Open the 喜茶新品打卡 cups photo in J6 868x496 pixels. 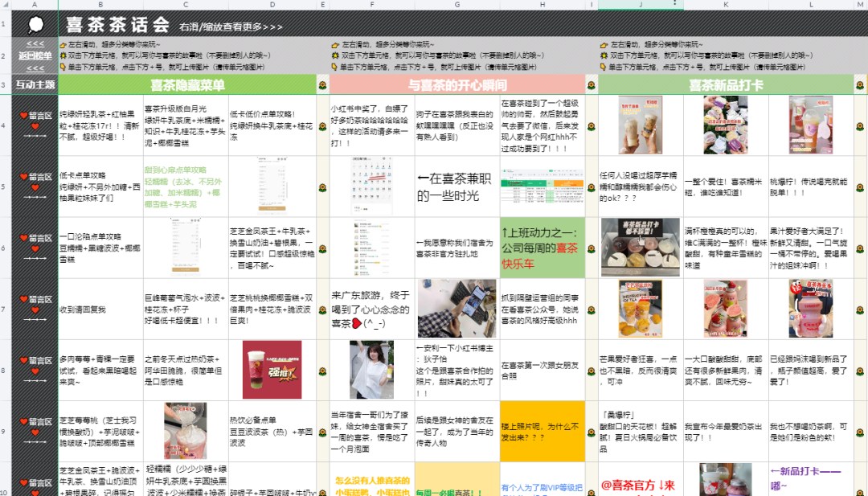(x=641, y=247)
